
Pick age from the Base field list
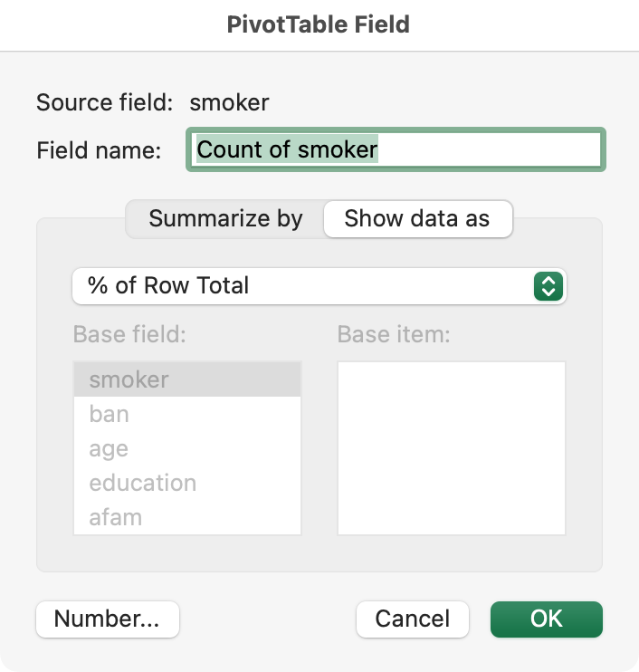[x=187, y=448]
